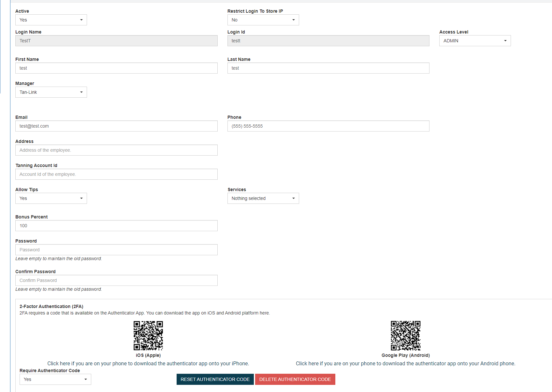
Task: Open the Allow Tips dropdown
Action: point(51,198)
